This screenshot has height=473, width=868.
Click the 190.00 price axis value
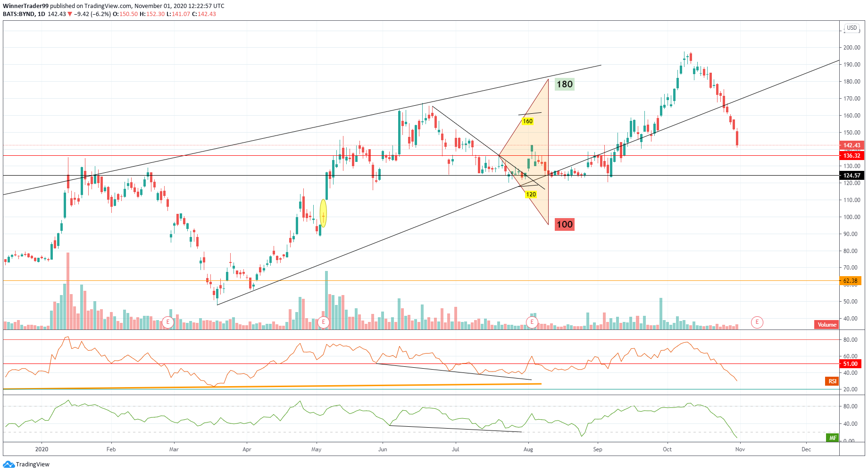851,65
